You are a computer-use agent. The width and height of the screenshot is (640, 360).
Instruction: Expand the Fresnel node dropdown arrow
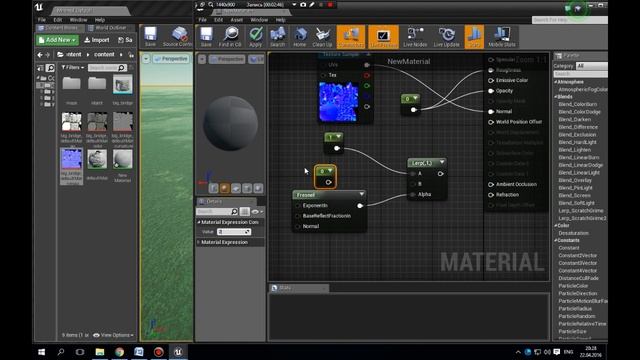point(362,194)
